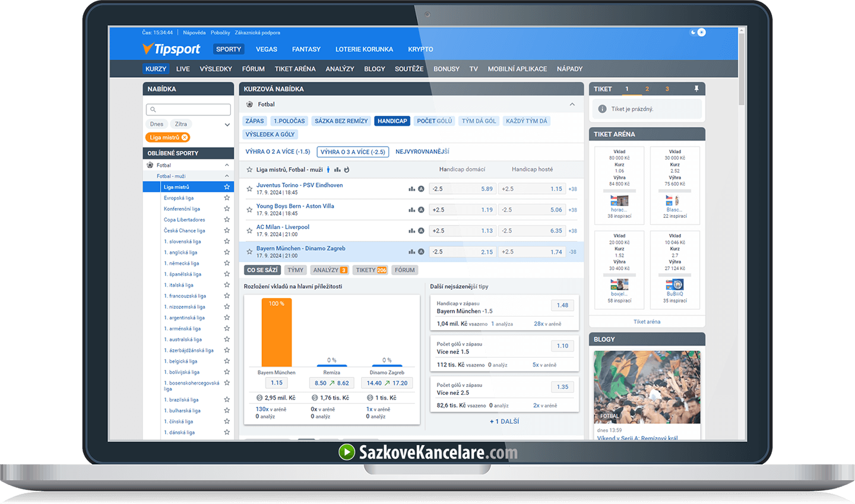855x504 pixels.
Task: Open analysis 'A' icon for AC Milan match
Action: coord(421,230)
